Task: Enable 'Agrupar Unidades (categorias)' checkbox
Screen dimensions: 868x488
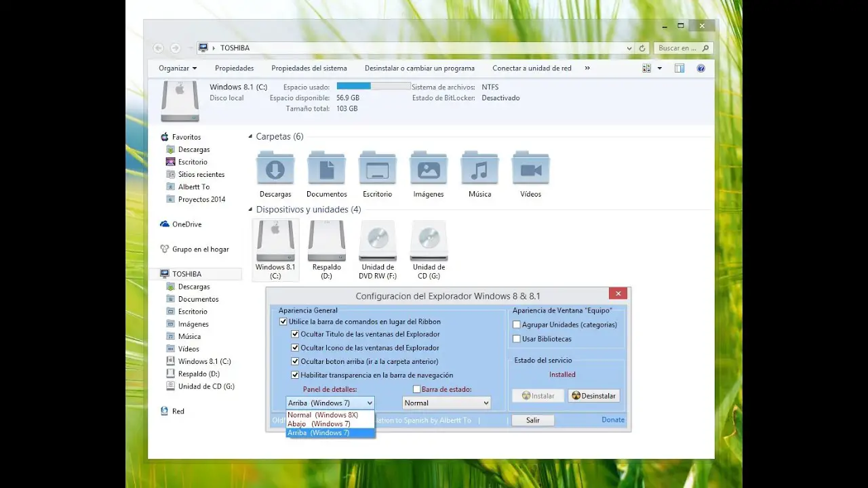Action: tap(517, 325)
